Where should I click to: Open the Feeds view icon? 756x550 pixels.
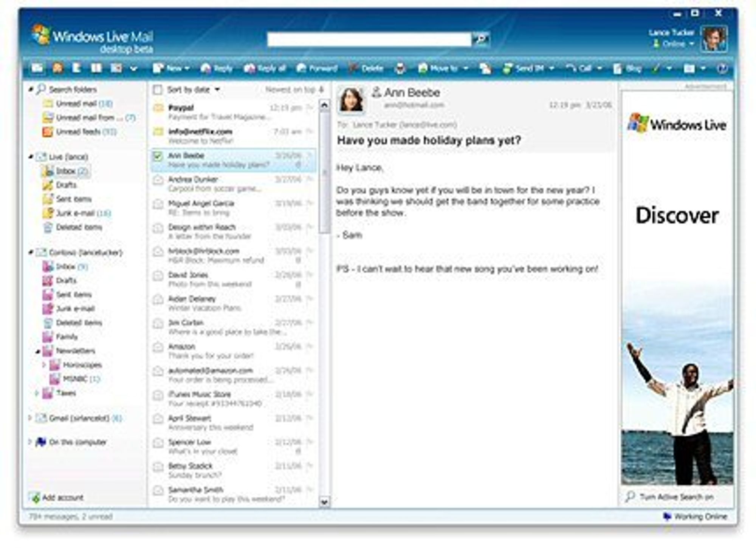click(x=58, y=68)
